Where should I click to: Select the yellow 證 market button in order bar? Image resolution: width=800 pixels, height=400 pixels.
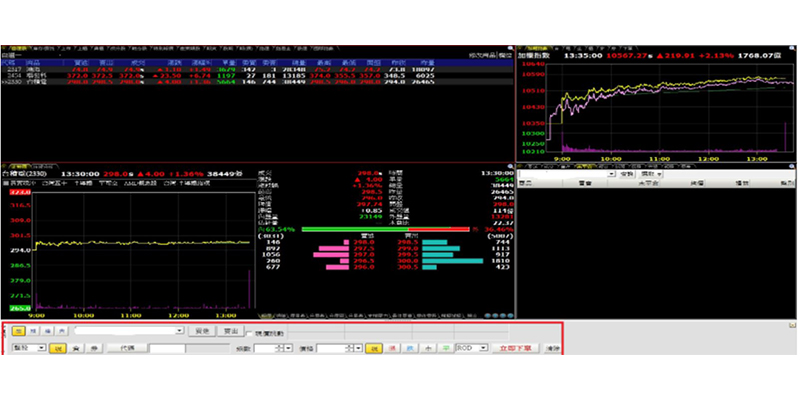pyautogui.click(x=18, y=331)
